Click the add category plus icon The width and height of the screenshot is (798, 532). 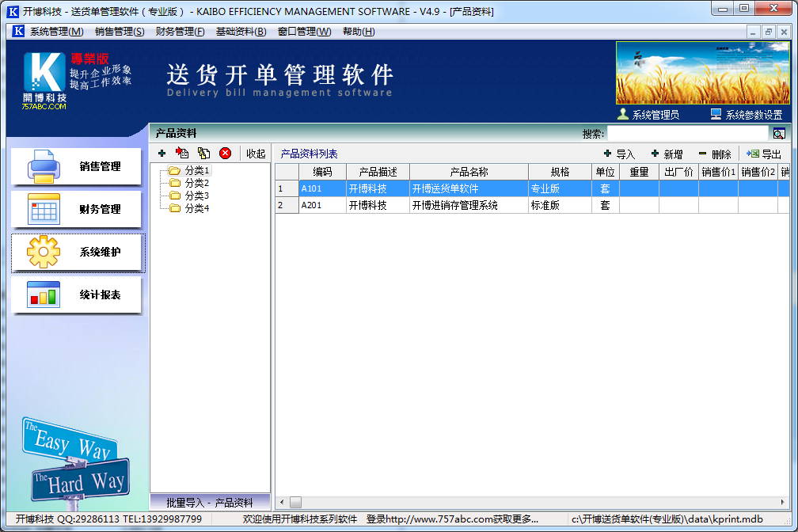click(161, 154)
